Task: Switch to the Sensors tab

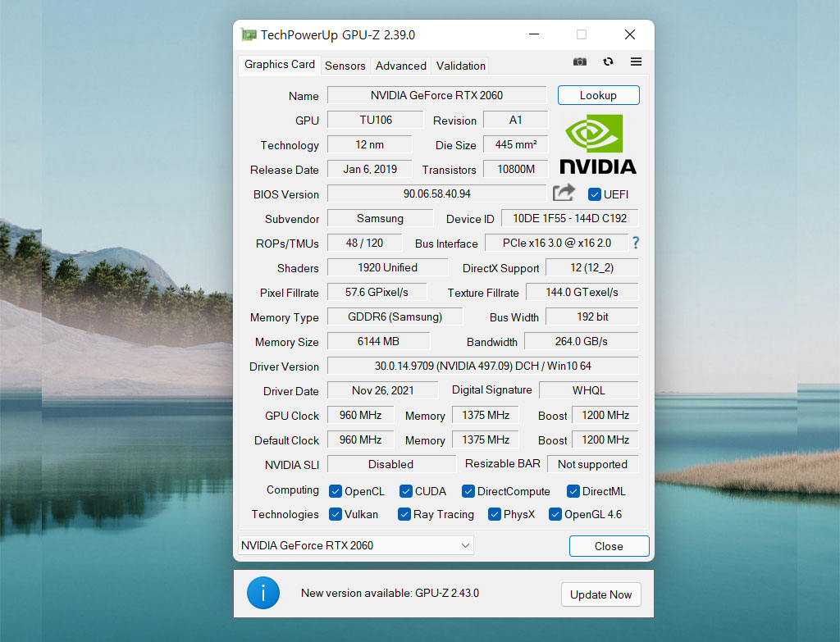Action: point(345,66)
